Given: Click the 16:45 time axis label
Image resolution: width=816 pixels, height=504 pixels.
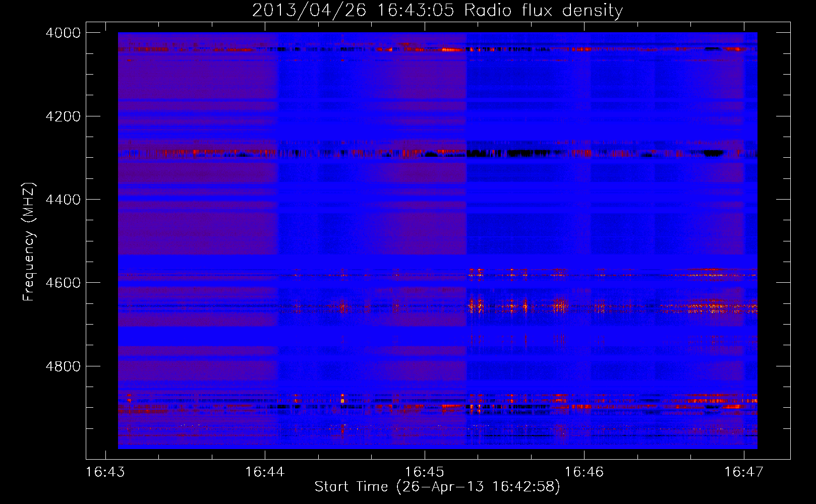Looking at the screenshot, I should [x=425, y=472].
